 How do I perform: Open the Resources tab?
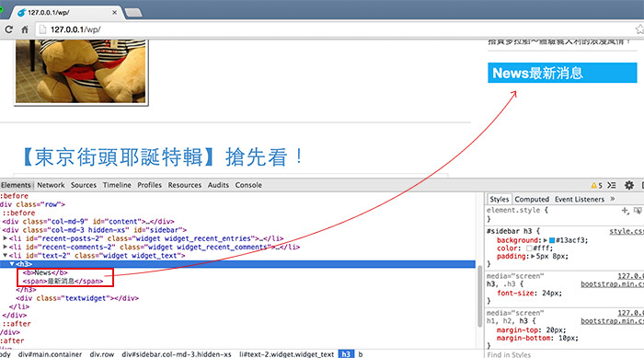coord(184,185)
